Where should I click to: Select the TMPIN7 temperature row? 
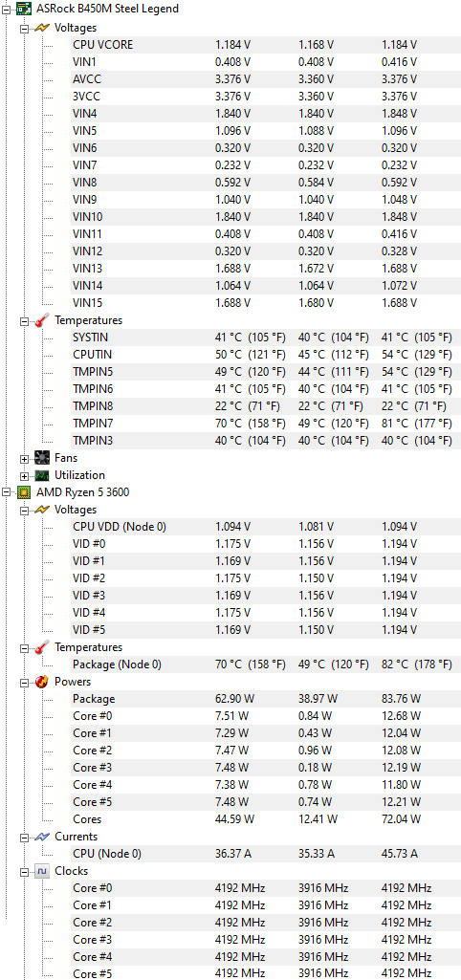265,424
